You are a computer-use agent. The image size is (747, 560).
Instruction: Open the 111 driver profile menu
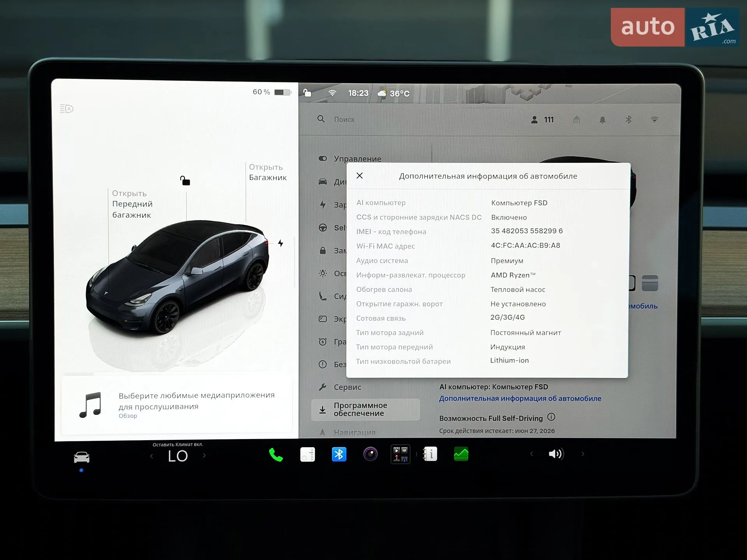click(542, 120)
